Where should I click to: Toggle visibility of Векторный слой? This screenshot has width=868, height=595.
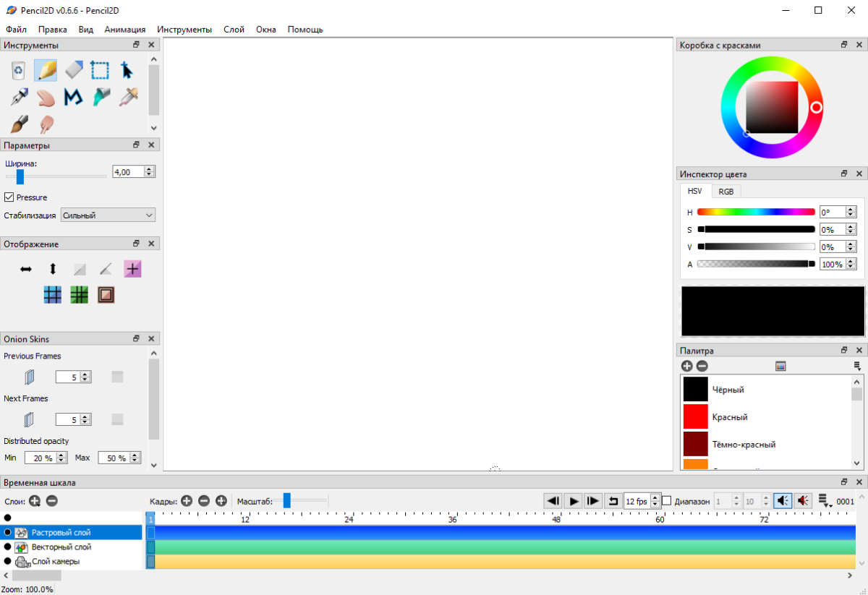pyautogui.click(x=7, y=547)
